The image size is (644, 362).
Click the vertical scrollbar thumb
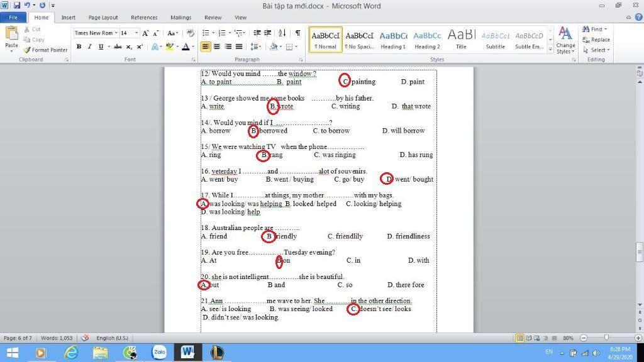click(640, 251)
